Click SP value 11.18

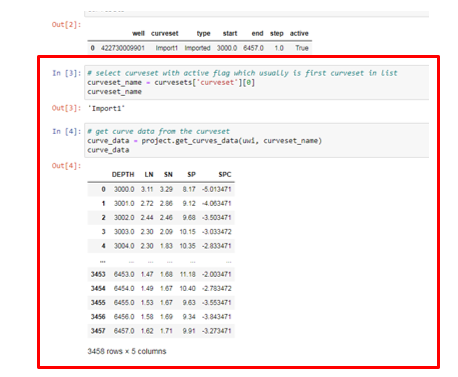pyautogui.click(x=188, y=274)
